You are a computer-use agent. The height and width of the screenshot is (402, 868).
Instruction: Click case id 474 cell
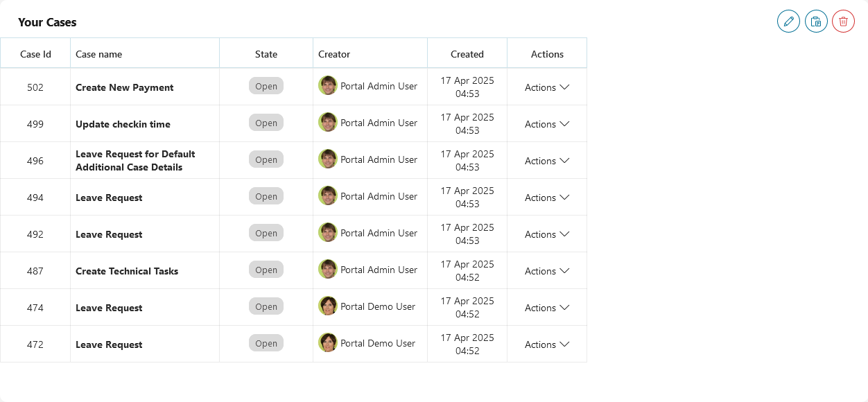[35, 308]
